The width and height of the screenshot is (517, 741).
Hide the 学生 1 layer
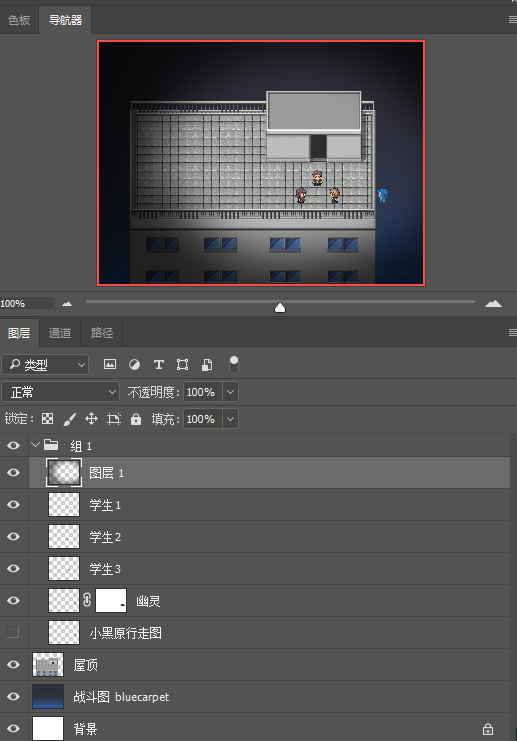(14, 504)
